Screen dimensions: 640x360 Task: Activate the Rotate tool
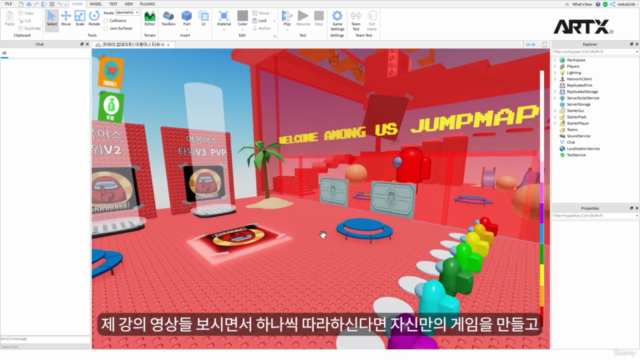click(x=94, y=18)
